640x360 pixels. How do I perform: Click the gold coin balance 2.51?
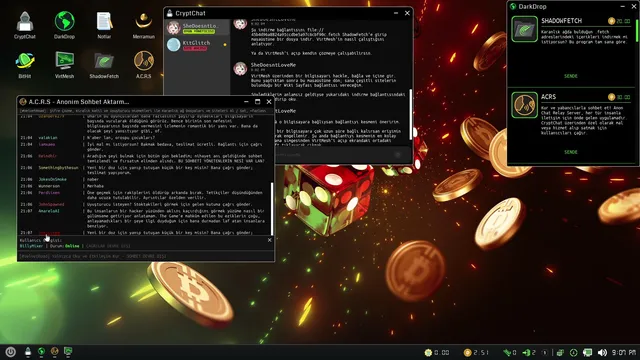(476, 352)
